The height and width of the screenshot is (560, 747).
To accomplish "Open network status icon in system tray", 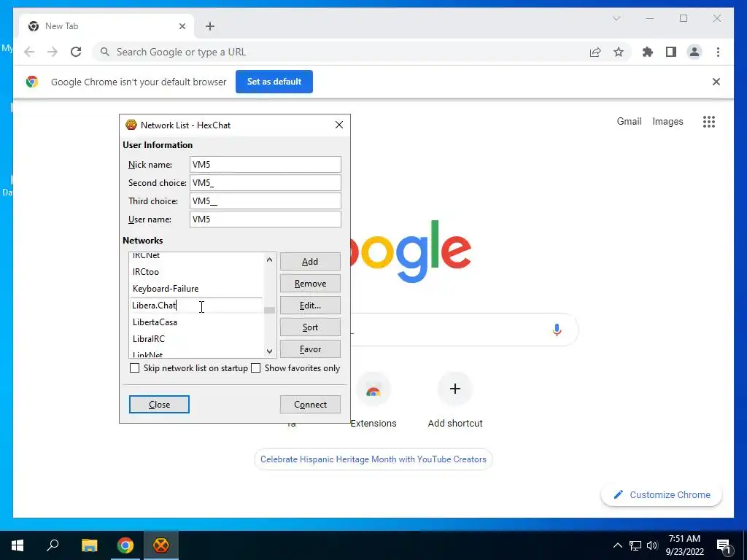I will (x=635, y=545).
